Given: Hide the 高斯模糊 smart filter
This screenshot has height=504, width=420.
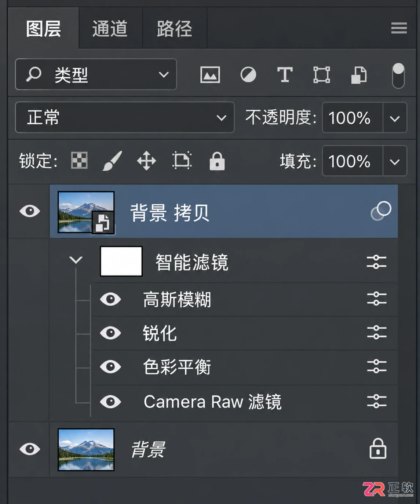Looking at the screenshot, I should (x=110, y=299).
